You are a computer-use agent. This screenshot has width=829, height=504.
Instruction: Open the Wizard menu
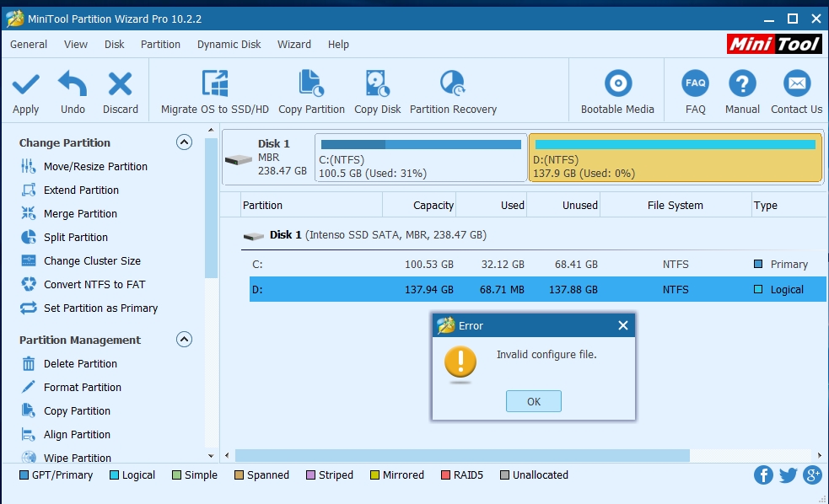coord(294,45)
